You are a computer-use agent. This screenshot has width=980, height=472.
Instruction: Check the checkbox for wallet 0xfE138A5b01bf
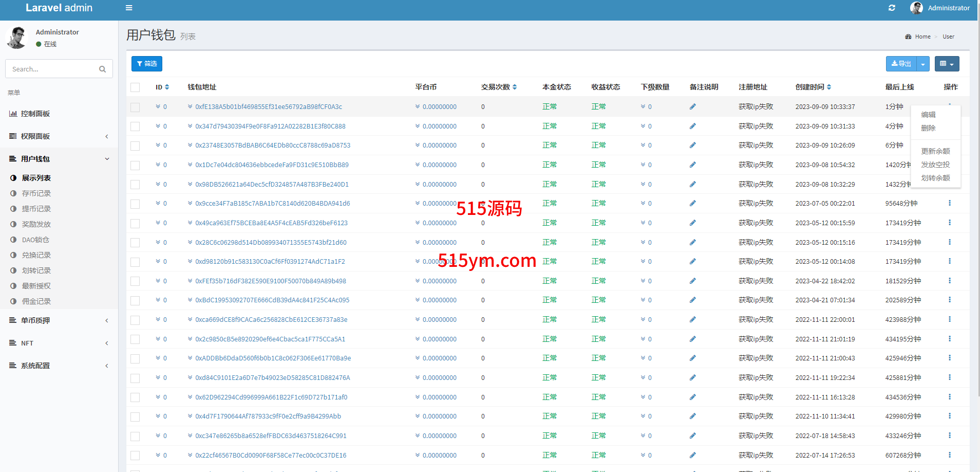135,107
